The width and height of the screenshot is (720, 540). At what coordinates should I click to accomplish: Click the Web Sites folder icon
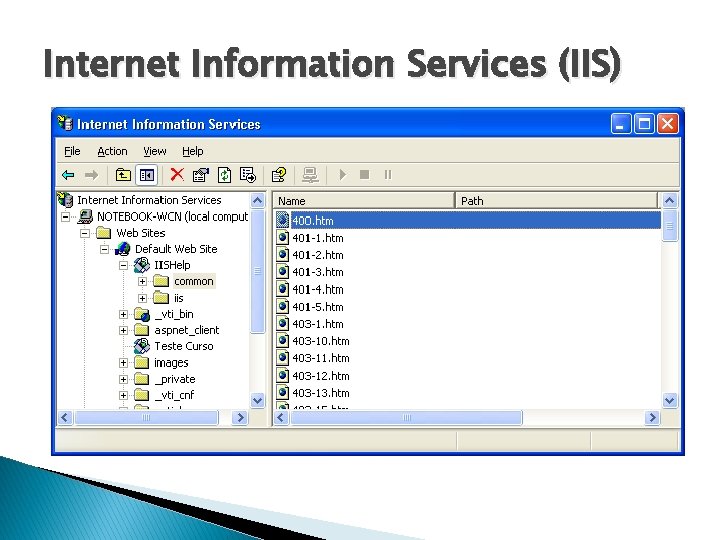coord(104,233)
